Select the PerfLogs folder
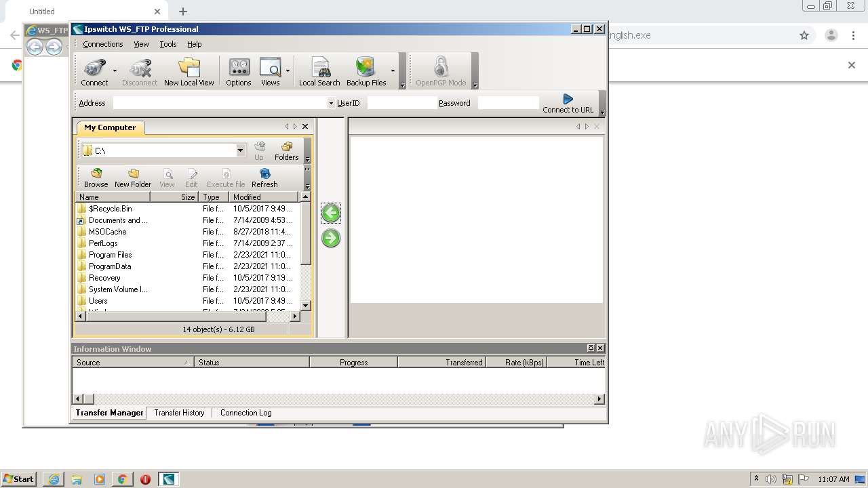868x488 pixels. click(x=103, y=243)
